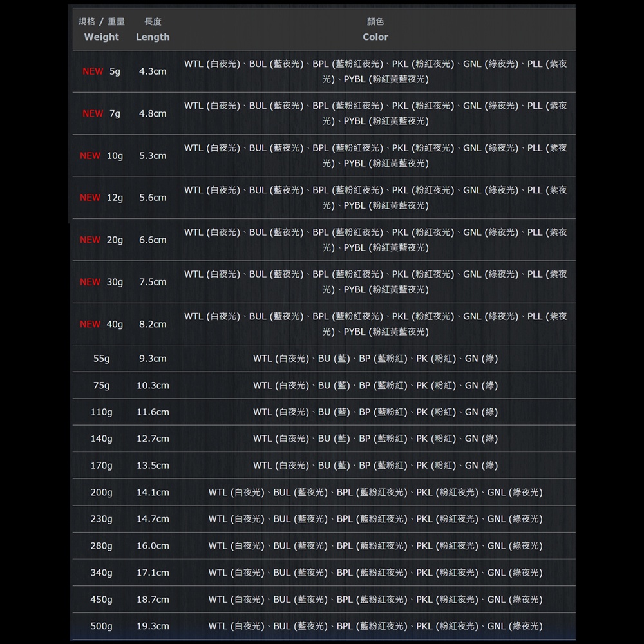Click the 19.3cm length value
The width and height of the screenshot is (644, 644).
coord(153,626)
